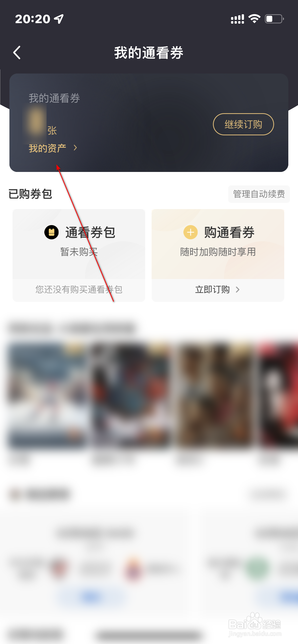Select the 通看券包 card
This screenshot has height=644, width=298.
point(79,244)
